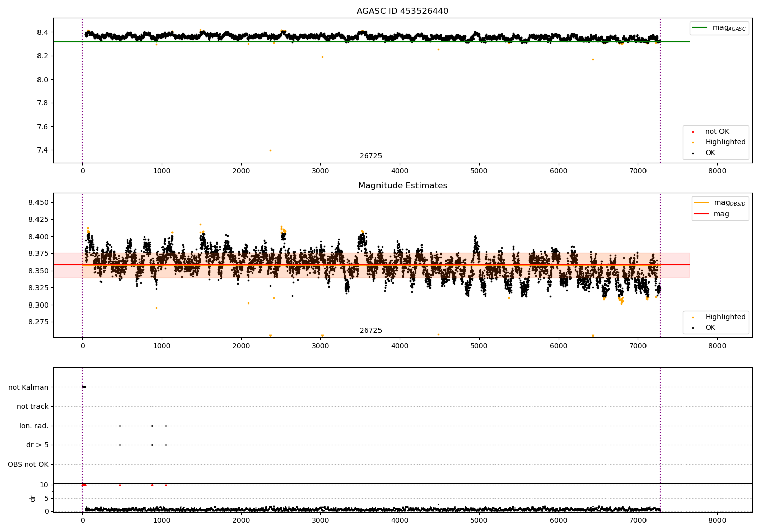Click the green line sample in mag AGASC legend
The image size is (760, 532).
(700, 27)
